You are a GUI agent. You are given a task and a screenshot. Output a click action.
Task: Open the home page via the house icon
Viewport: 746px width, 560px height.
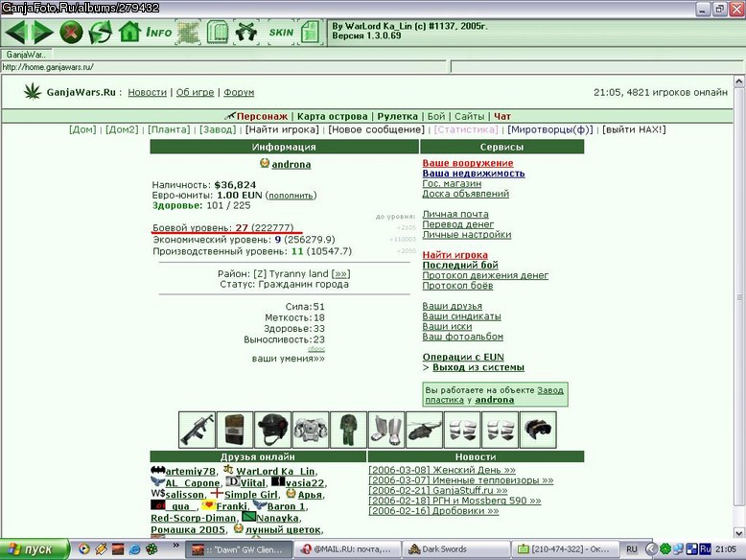click(x=129, y=33)
